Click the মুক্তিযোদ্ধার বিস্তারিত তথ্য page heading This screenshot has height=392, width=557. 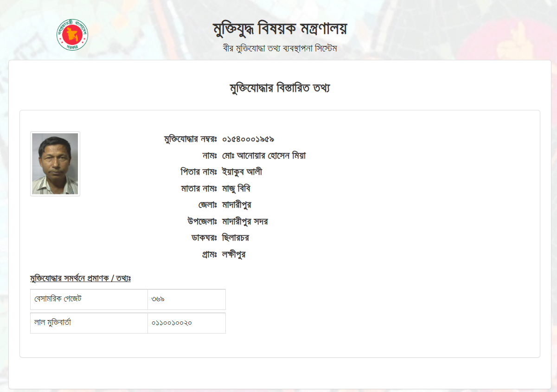280,88
